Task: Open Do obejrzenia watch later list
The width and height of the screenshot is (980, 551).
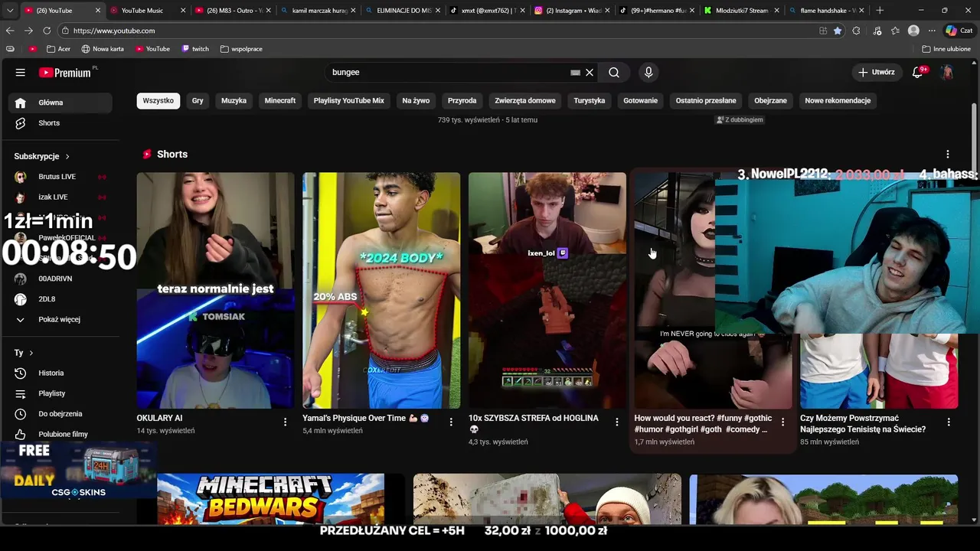Action: coord(60,414)
